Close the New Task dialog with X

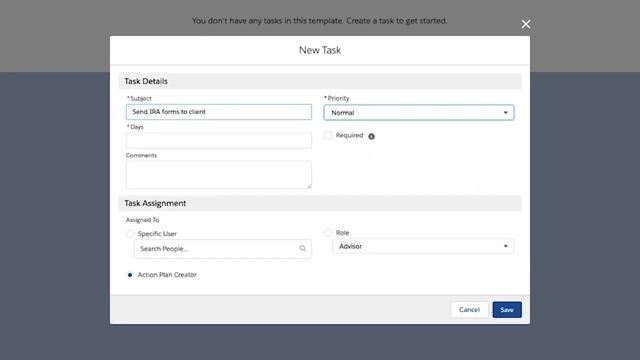click(526, 24)
